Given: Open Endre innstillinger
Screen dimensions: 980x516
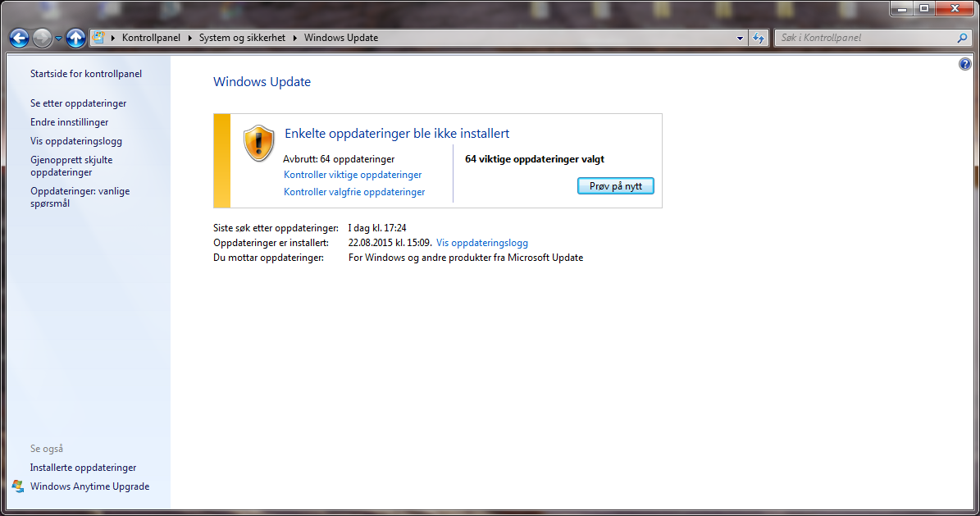Looking at the screenshot, I should 70,122.
